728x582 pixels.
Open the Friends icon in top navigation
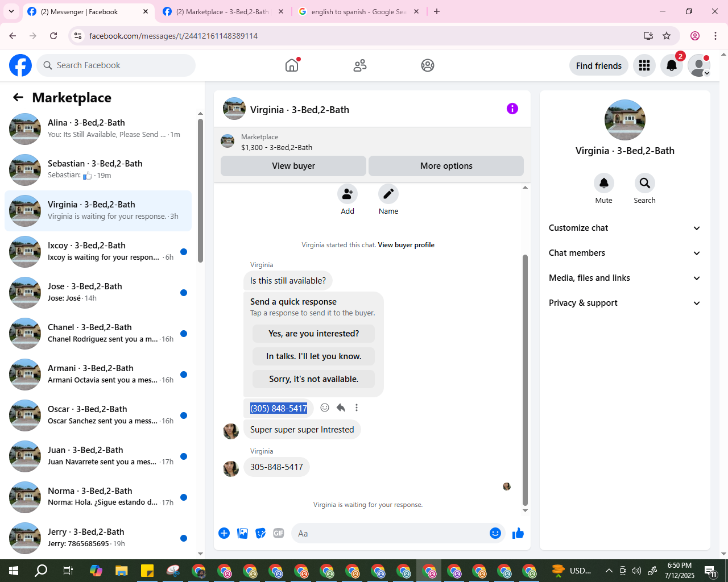pyautogui.click(x=360, y=65)
